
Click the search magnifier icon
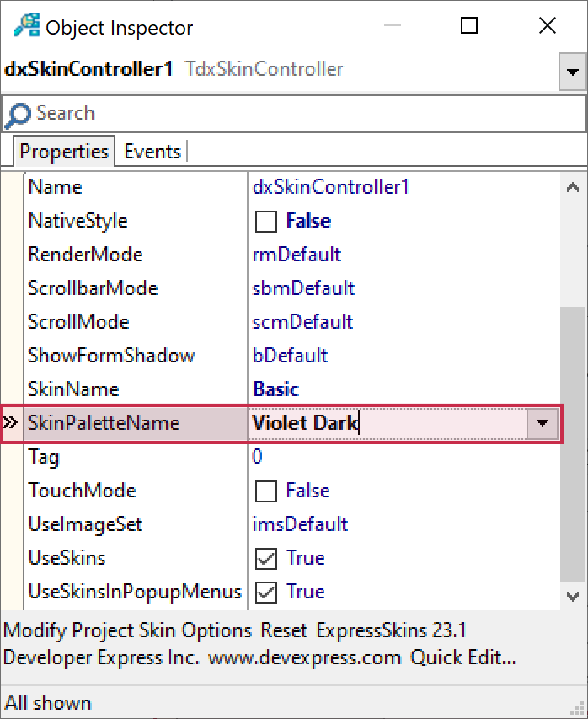coord(18,114)
